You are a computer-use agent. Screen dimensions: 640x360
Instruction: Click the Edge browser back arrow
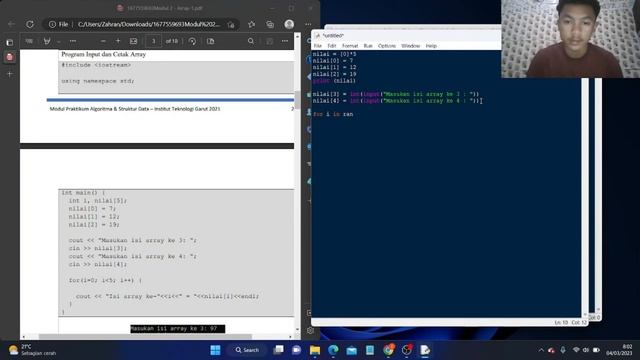pyautogui.click(x=11, y=24)
